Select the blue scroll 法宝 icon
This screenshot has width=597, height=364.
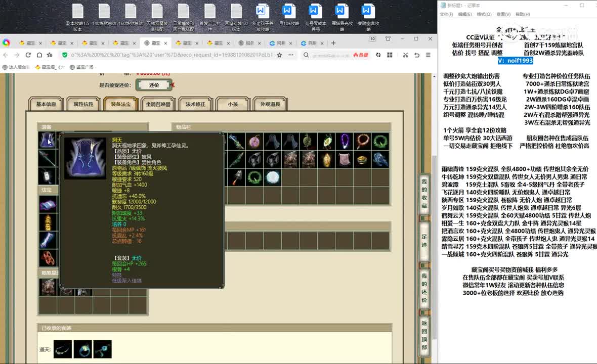pyautogui.click(x=48, y=240)
